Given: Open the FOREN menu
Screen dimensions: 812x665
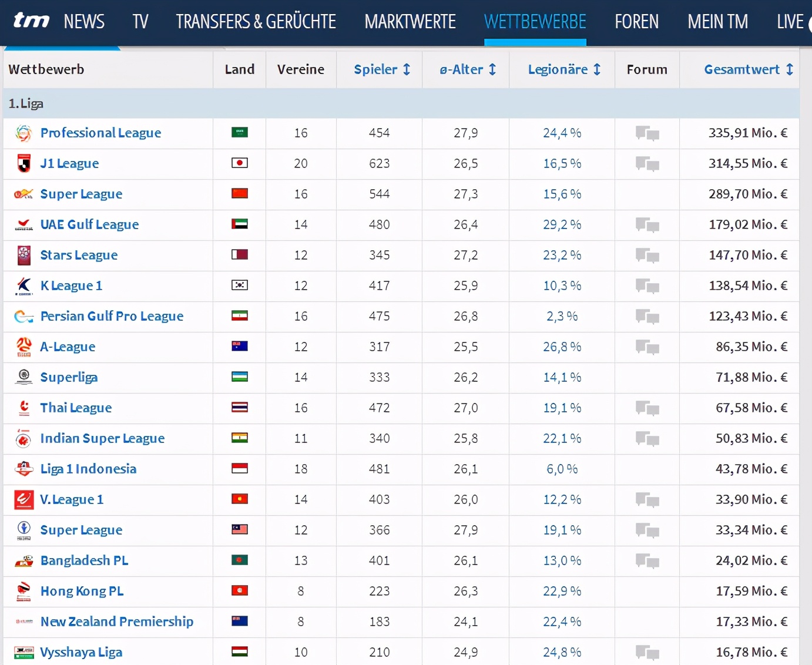Looking at the screenshot, I should pyautogui.click(x=637, y=22).
